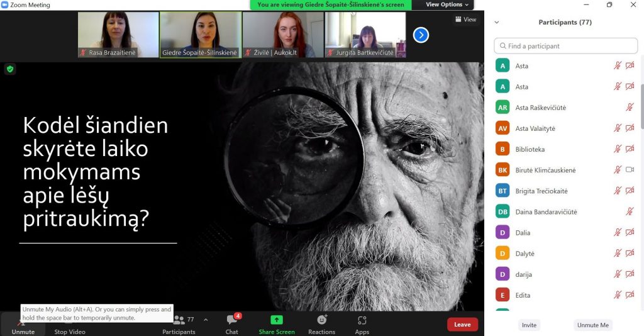Invite people to the meeting
Image resolution: width=644 pixels, height=336 pixels.
tap(529, 325)
